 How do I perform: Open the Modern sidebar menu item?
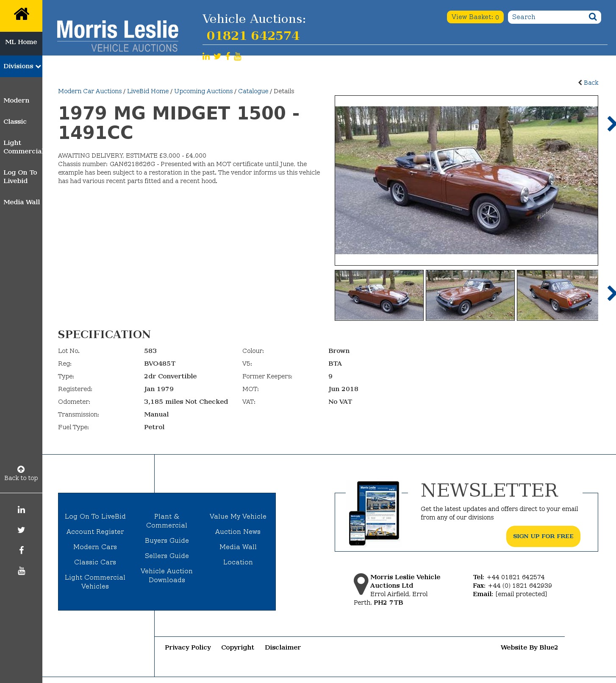coord(17,100)
